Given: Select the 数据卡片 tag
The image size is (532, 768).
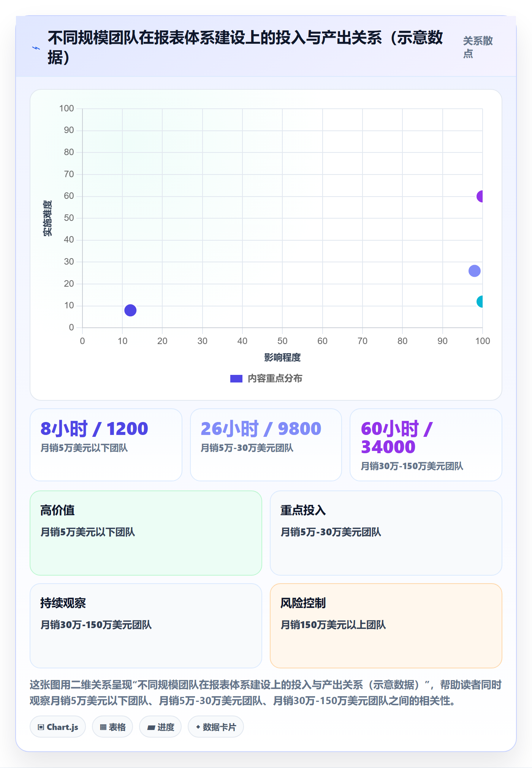Looking at the screenshot, I should (x=216, y=727).
